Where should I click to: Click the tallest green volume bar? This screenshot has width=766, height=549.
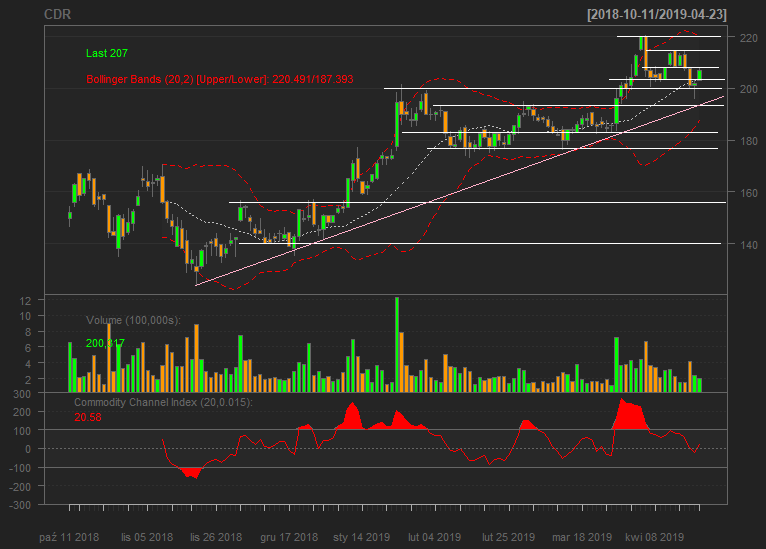[x=397, y=344]
